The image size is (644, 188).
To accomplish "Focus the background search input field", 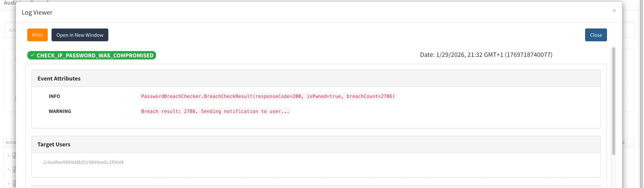I will [10, 30].
